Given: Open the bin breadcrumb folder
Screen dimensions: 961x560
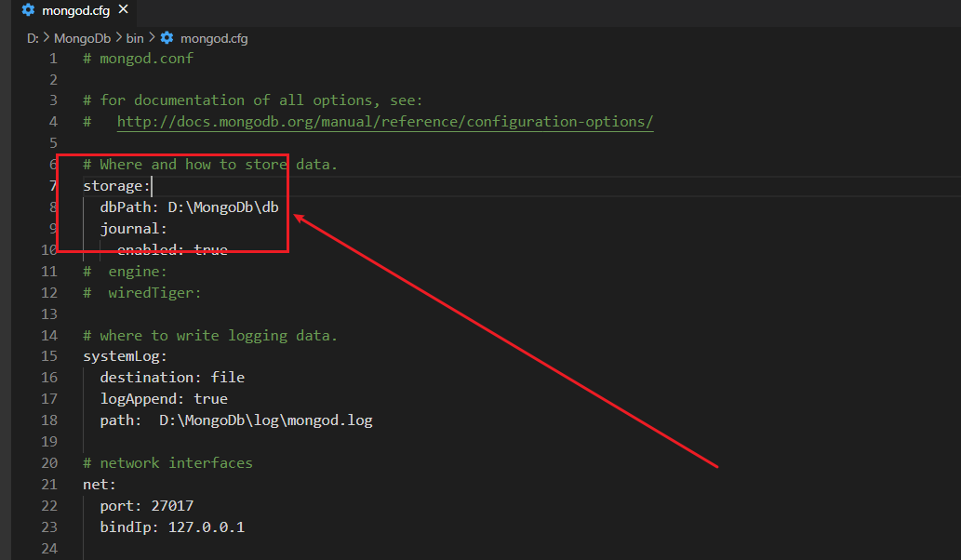Looking at the screenshot, I should point(135,38).
